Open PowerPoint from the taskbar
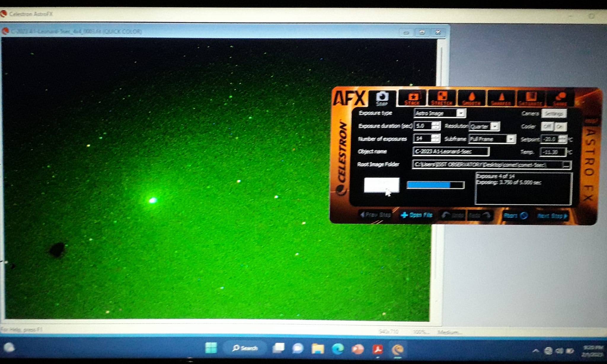This screenshot has height=364, width=607. tap(358, 349)
